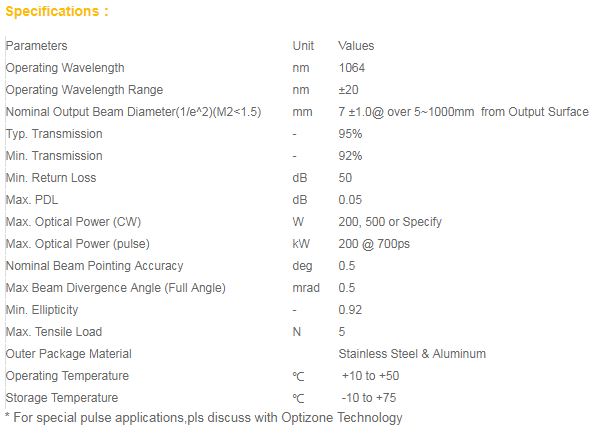Click the Specifications heading
Screen dimensions: 593x431
click(x=57, y=11)
